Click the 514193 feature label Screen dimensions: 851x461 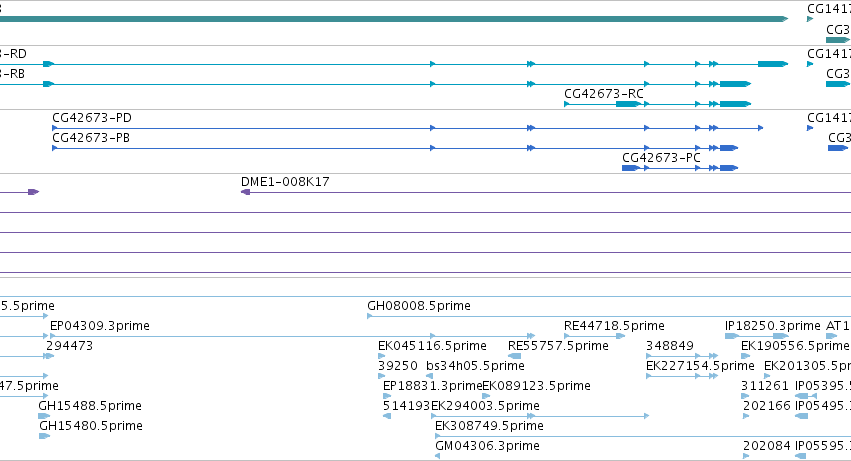point(407,406)
